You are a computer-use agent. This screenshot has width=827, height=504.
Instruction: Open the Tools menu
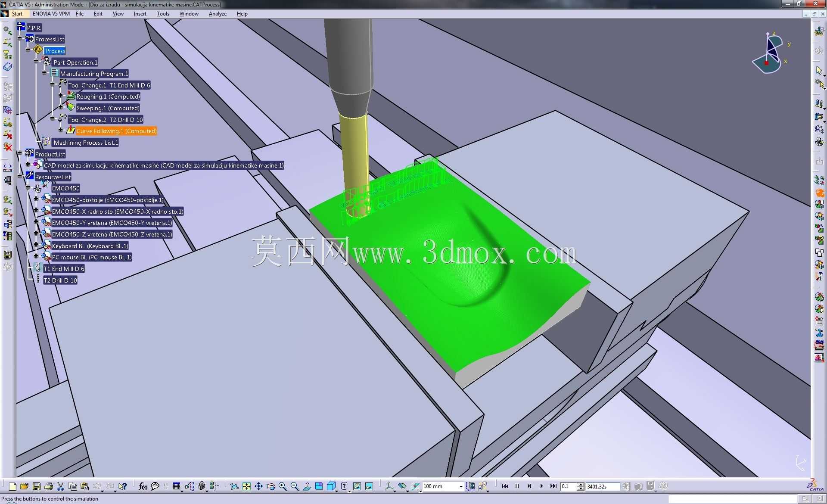163,14
